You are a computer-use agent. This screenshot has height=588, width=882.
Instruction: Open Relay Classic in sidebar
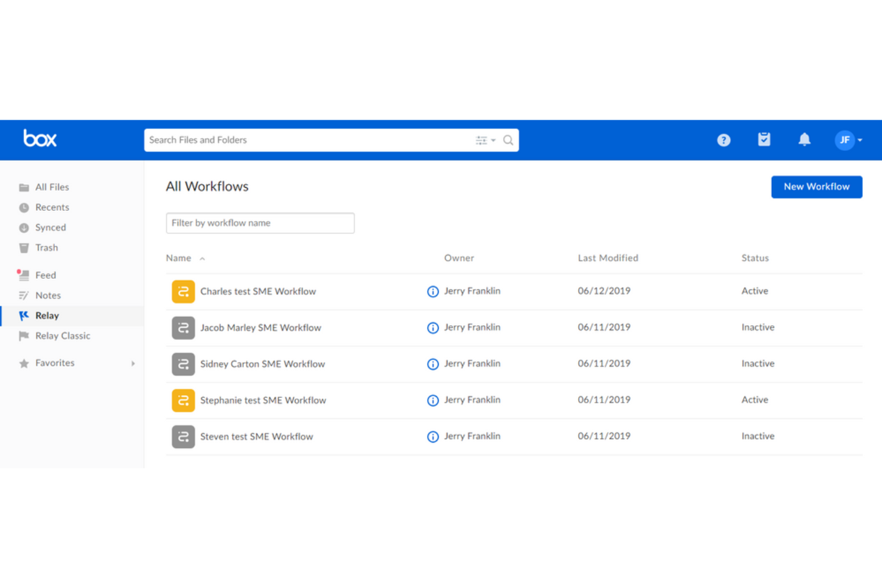(x=63, y=336)
